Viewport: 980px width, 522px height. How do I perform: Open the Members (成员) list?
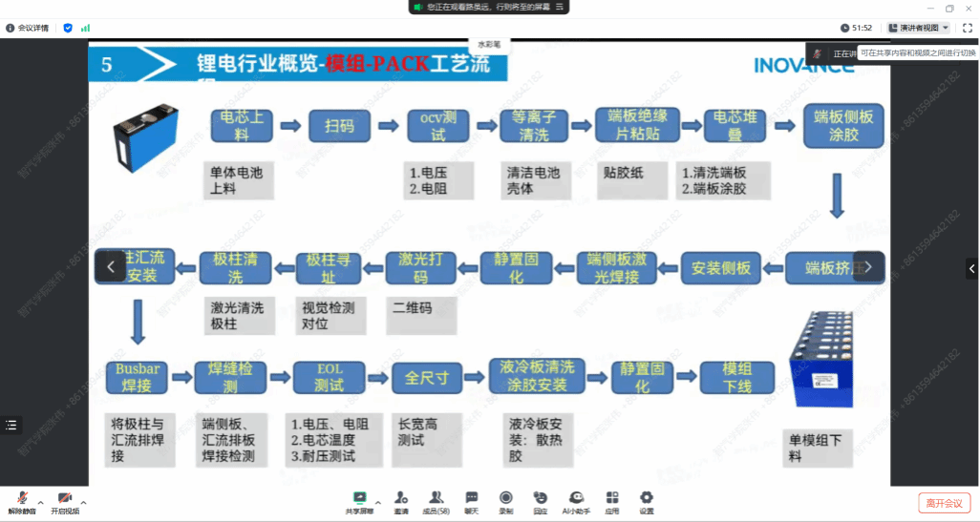click(437, 502)
